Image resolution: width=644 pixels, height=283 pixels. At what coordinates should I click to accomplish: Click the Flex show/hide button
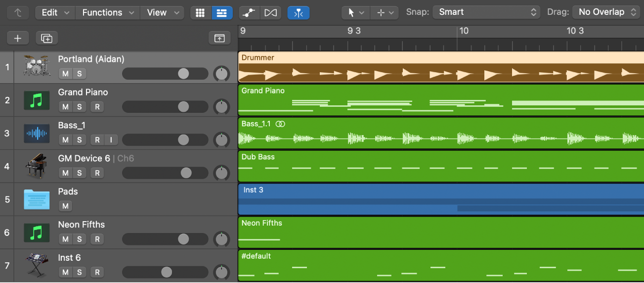(271, 13)
